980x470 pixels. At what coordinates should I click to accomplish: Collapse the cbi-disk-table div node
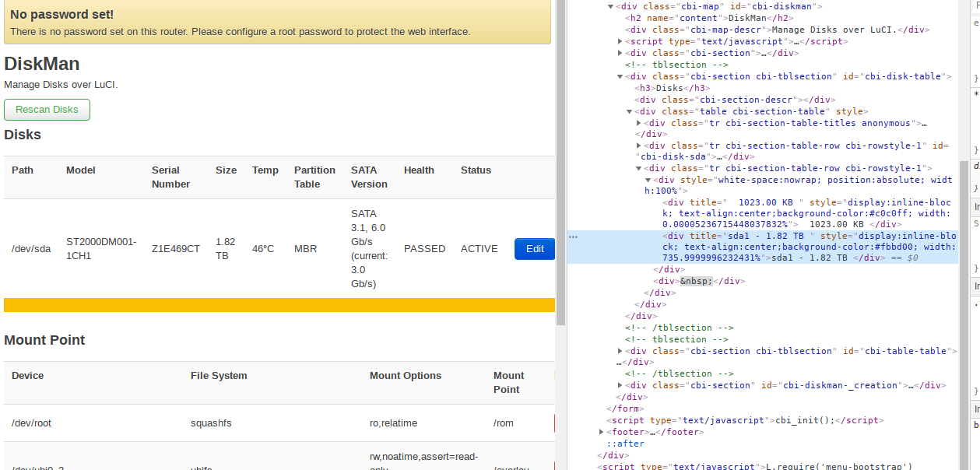[x=620, y=76]
